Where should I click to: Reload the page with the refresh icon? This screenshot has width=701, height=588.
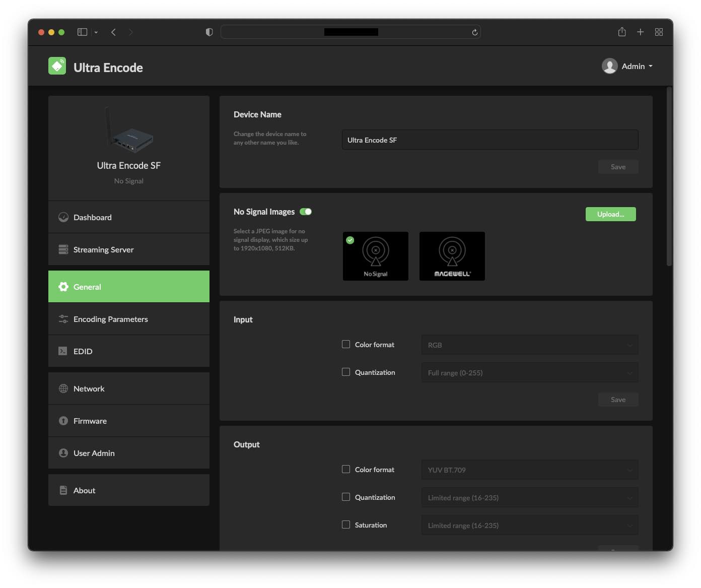tap(474, 32)
